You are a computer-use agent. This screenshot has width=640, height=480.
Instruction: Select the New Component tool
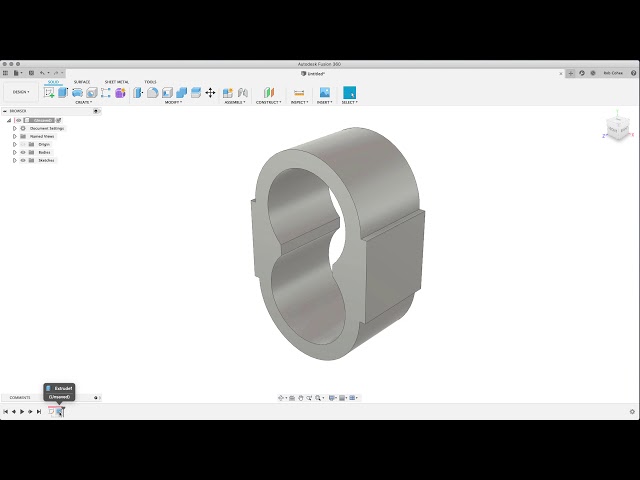tap(228, 93)
